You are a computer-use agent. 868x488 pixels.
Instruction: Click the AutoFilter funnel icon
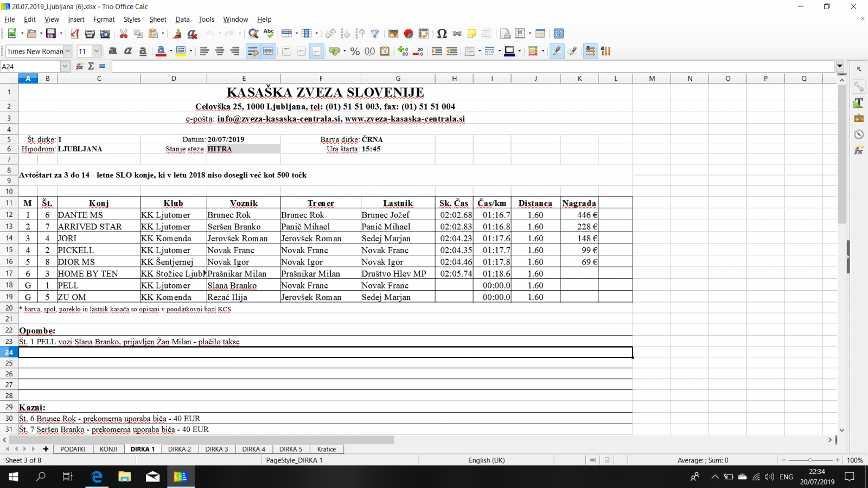[x=375, y=34]
